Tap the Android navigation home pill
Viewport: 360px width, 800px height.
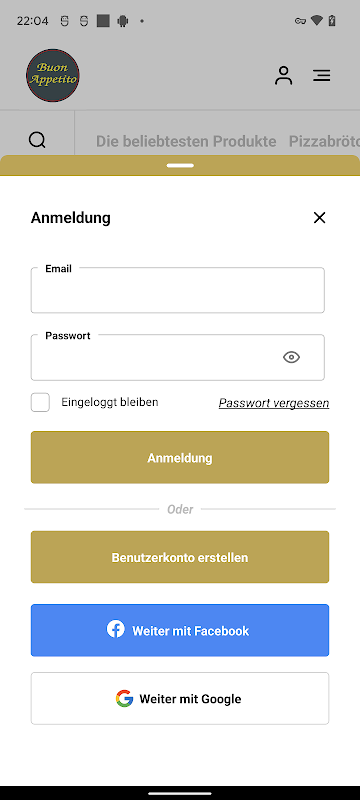pos(180,793)
